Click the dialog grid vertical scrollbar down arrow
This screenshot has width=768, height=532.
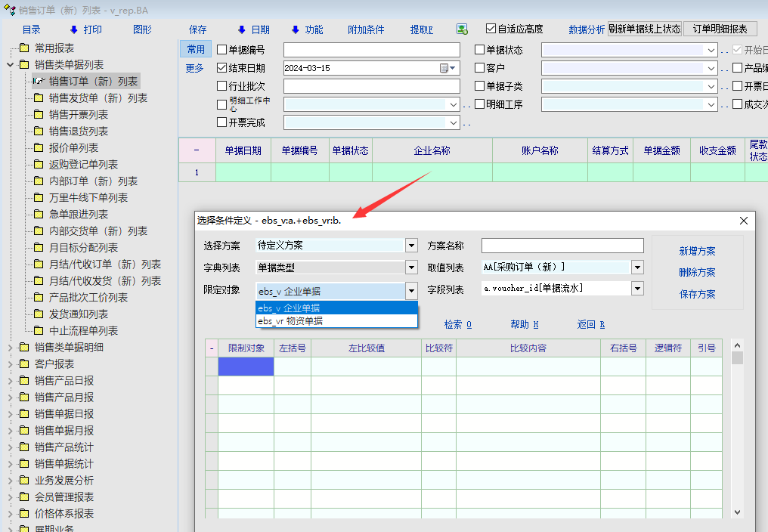pos(737,512)
